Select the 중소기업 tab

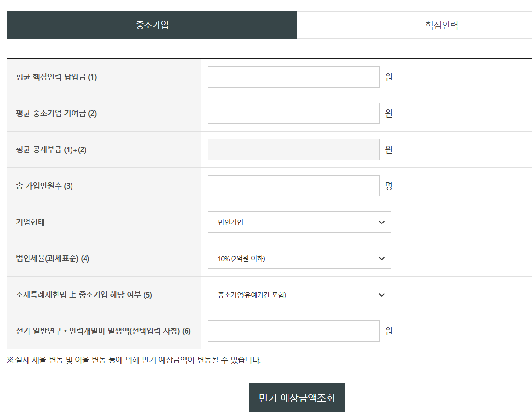[152, 25]
